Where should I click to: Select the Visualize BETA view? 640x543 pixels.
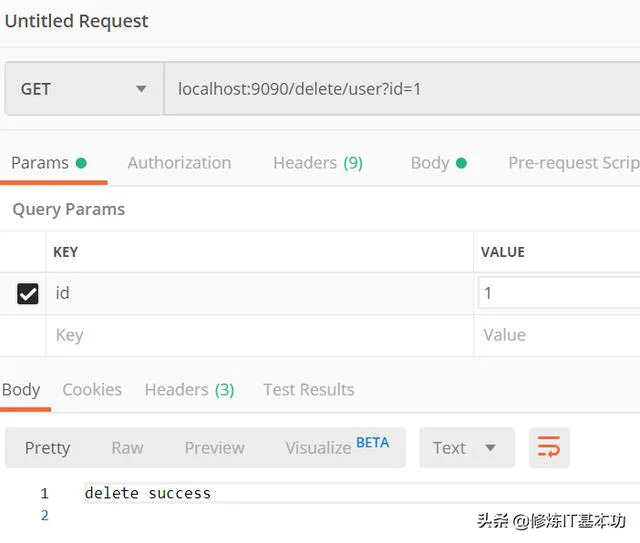pos(337,447)
